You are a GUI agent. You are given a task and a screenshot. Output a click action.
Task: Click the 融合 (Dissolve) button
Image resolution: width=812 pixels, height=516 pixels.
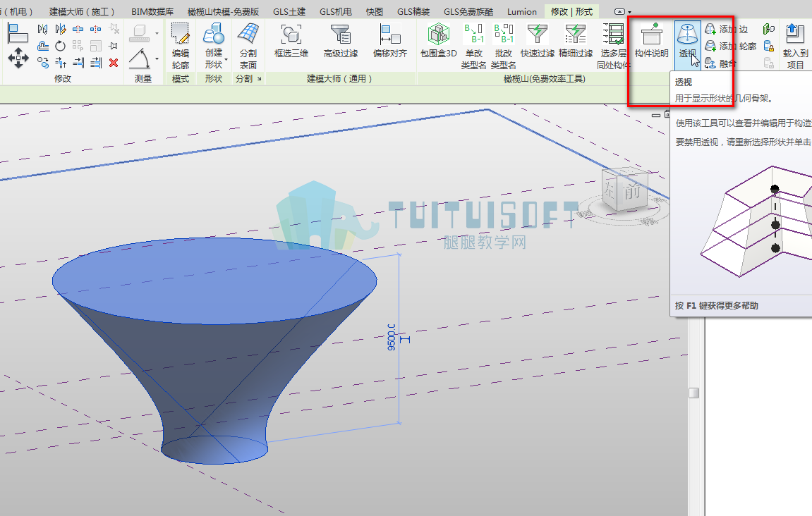pyautogui.click(x=720, y=63)
